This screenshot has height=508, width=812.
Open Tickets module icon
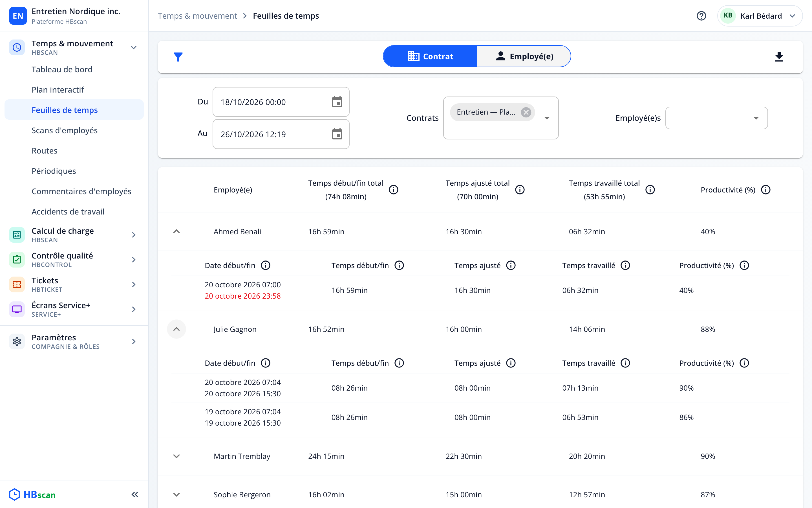17,284
